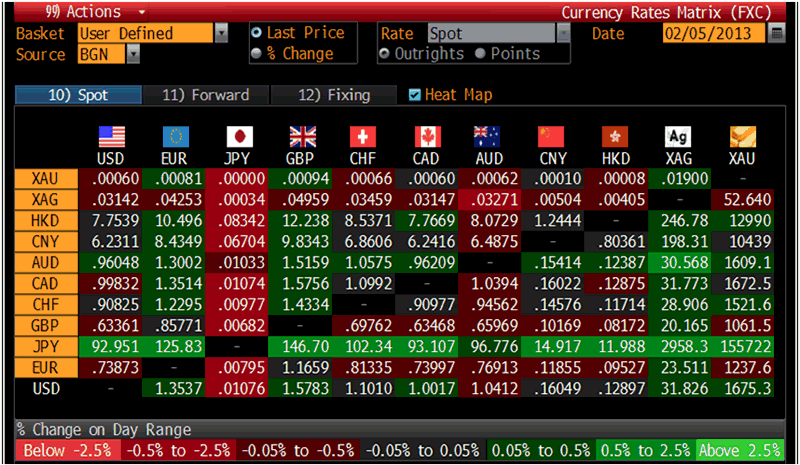Toggle the Heat Map checkbox
800x465 pixels.
(416, 95)
